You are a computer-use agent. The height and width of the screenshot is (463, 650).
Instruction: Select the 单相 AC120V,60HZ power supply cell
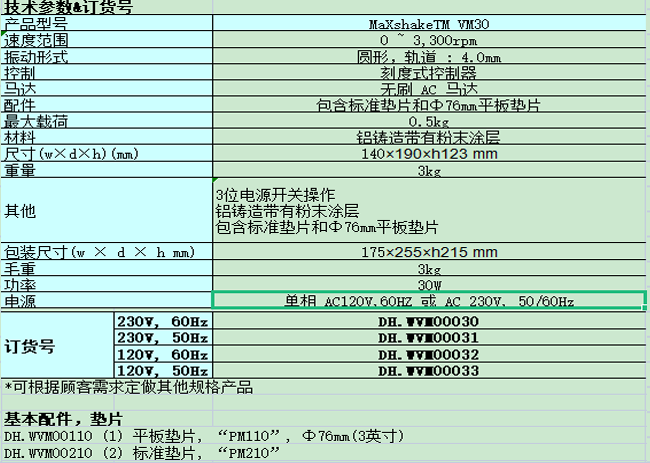point(429,300)
